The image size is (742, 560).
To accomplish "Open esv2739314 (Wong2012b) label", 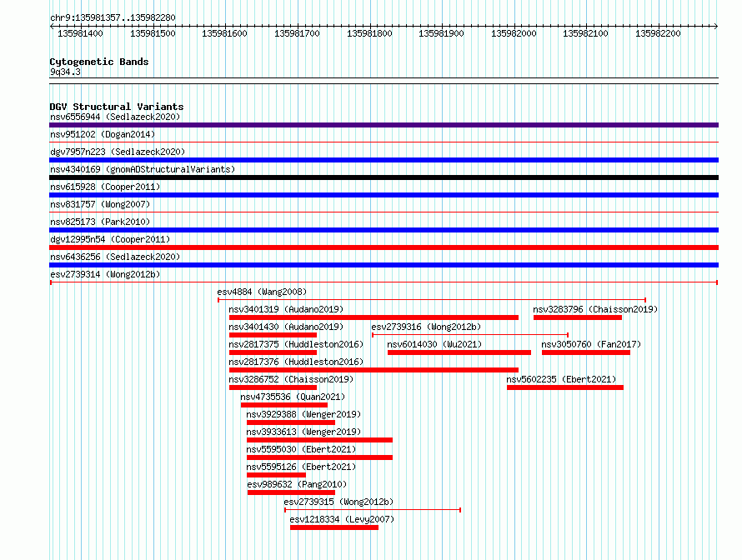I will (105, 274).
